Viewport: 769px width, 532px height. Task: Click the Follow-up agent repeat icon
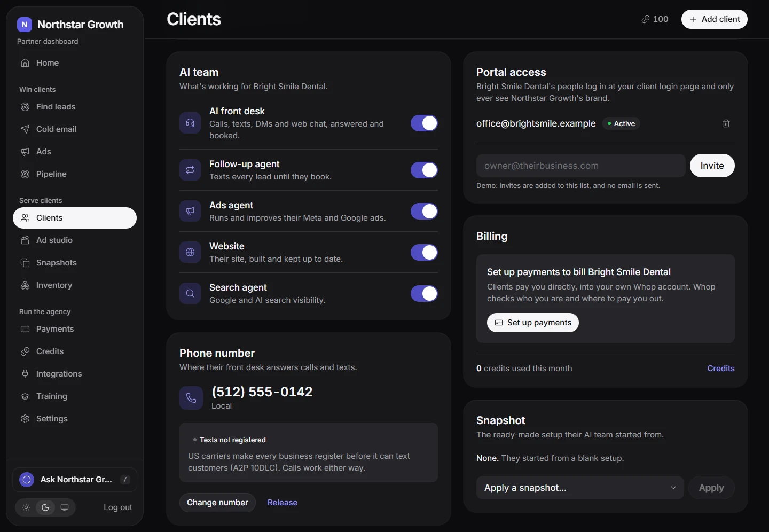click(190, 170)
